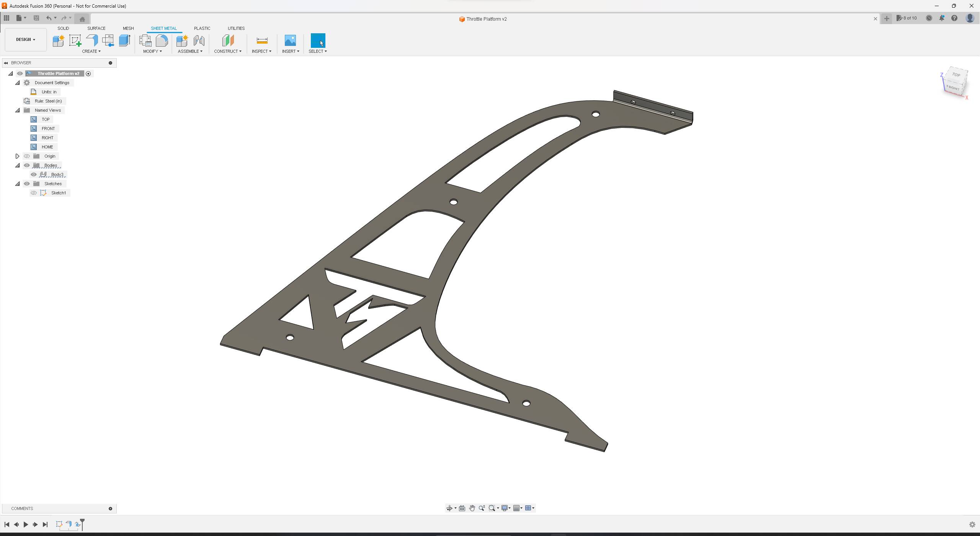This screenshot has width=980, height=536.
Task: Toggle visibility of the Origin folder
Action: point(27,156)
